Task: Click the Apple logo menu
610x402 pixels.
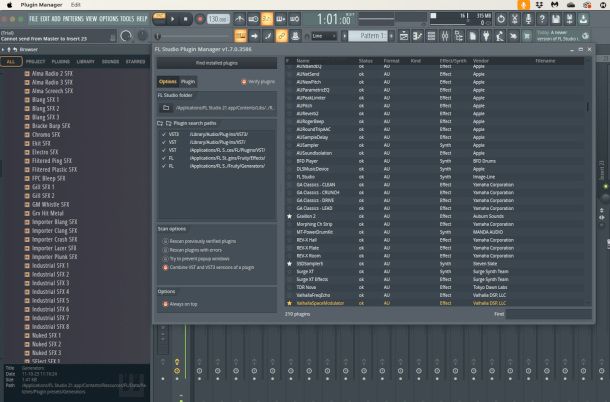Action: 10,5
